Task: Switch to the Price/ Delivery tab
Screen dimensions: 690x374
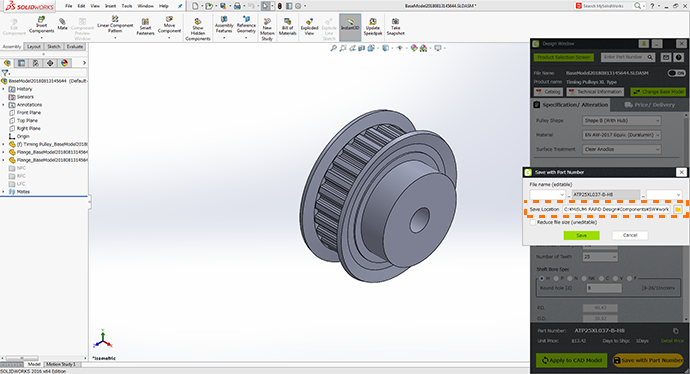Action: (x=650, y=105)
